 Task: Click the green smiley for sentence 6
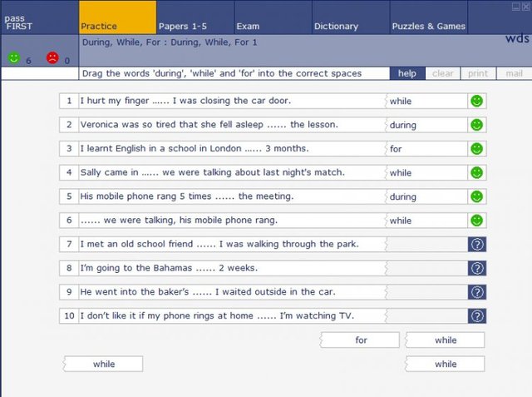click(x=476, y=221)
